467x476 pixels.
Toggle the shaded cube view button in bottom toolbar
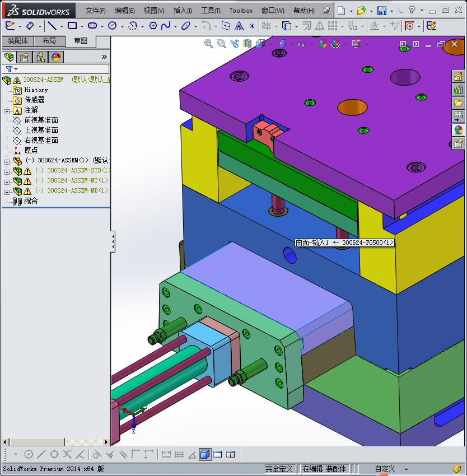pyautogui.click(x=205, y=455)
